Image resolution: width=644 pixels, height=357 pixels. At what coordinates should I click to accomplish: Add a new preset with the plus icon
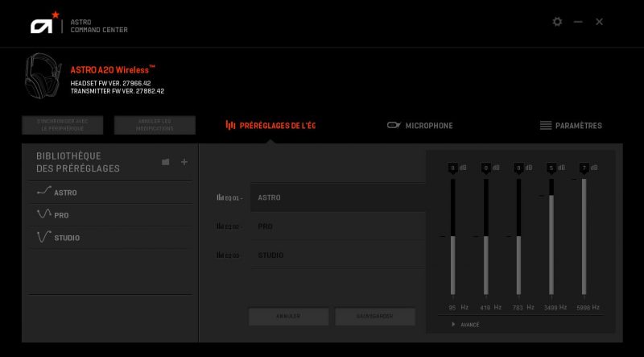(x=184, y=162)
